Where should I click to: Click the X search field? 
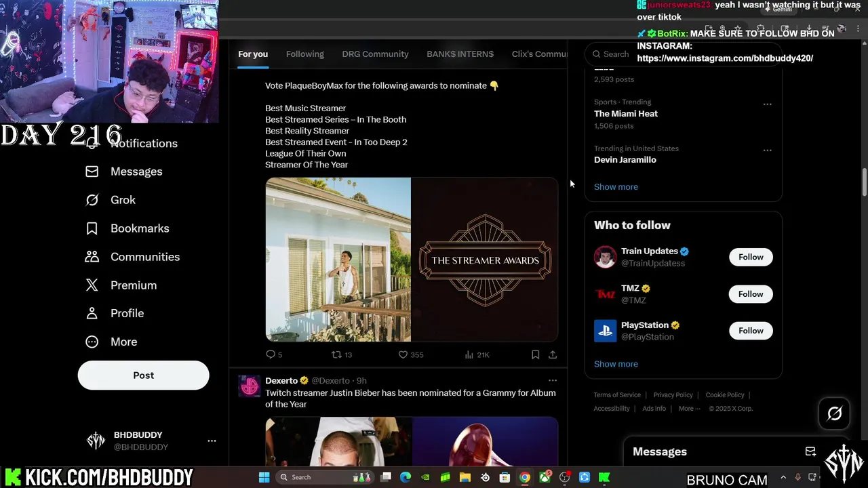(616, 54)
